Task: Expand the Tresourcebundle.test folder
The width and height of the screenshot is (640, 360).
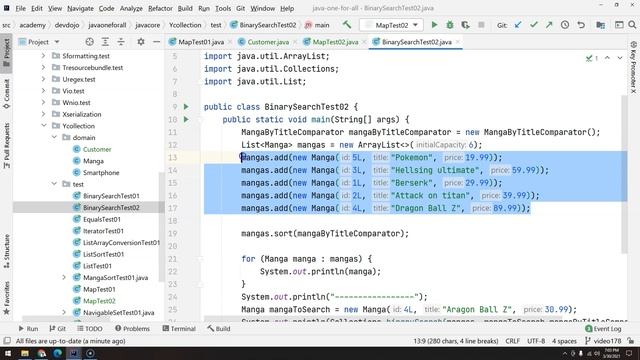Action: point(44,67)
